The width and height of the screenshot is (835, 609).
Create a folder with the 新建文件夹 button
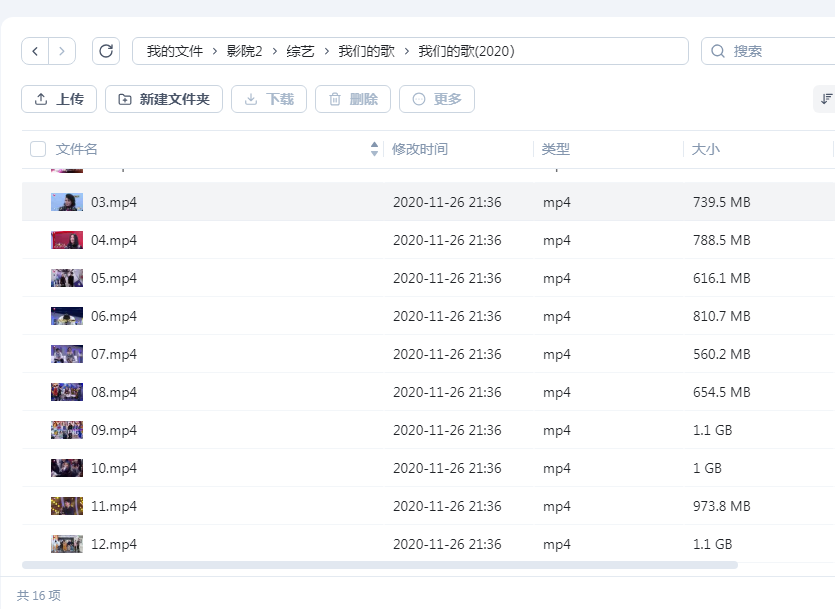click(x=163, y=99)
